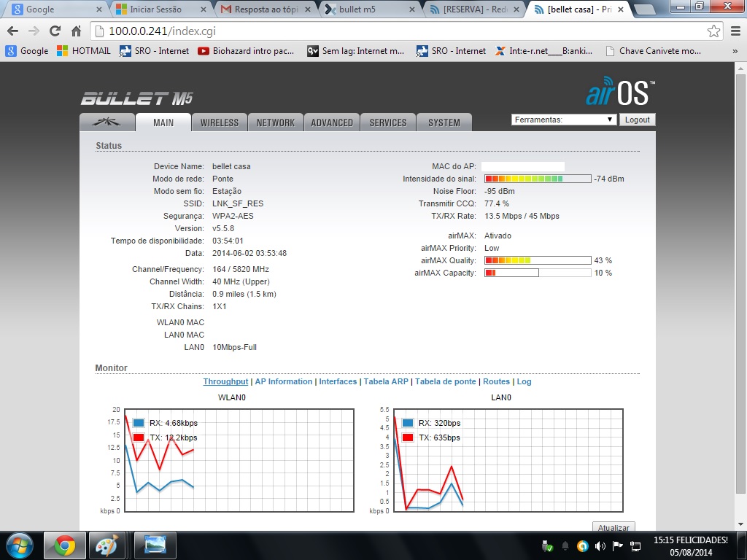Open the Windows Start menu
Image resolution: width=747 pixels, height=560 pixels.
tap(20, 545)
